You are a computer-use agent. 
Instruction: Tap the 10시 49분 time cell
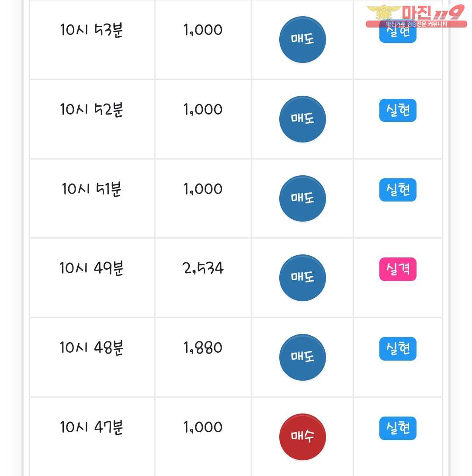click(x=92, y=268)
